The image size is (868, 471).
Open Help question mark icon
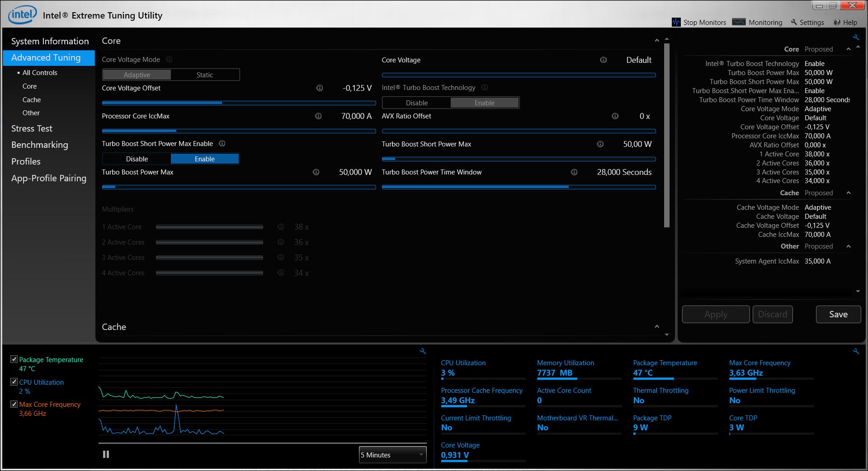click(837, 22)
